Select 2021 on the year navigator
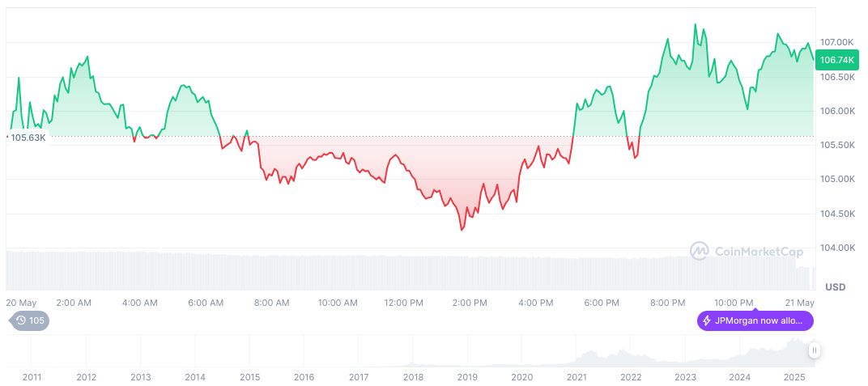This screenshot has height=386, width=868. 577,377
